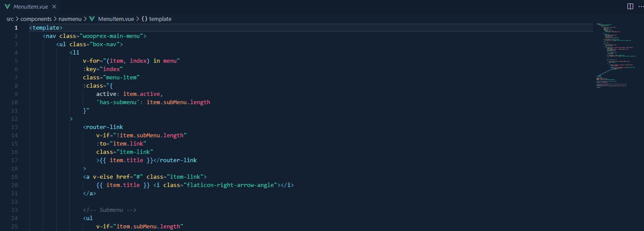Click the curly braces symbol icon in breadcrumb

point(145,19)
